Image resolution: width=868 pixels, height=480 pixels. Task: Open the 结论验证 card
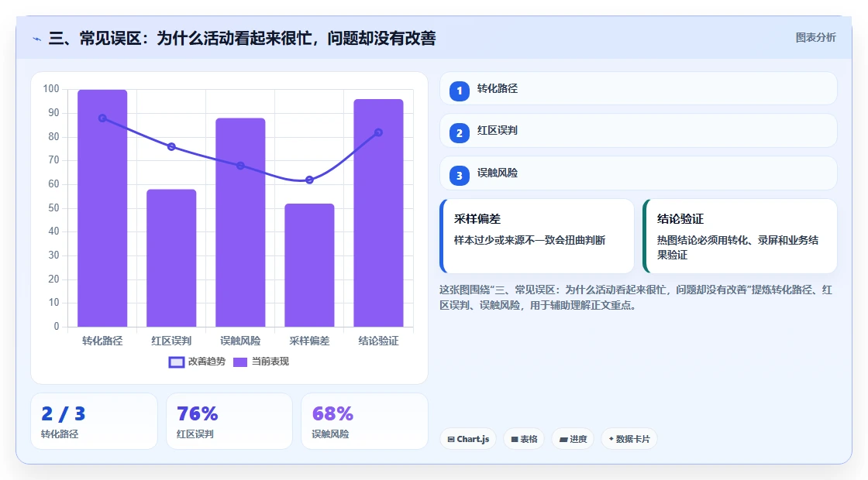[739, 236]
